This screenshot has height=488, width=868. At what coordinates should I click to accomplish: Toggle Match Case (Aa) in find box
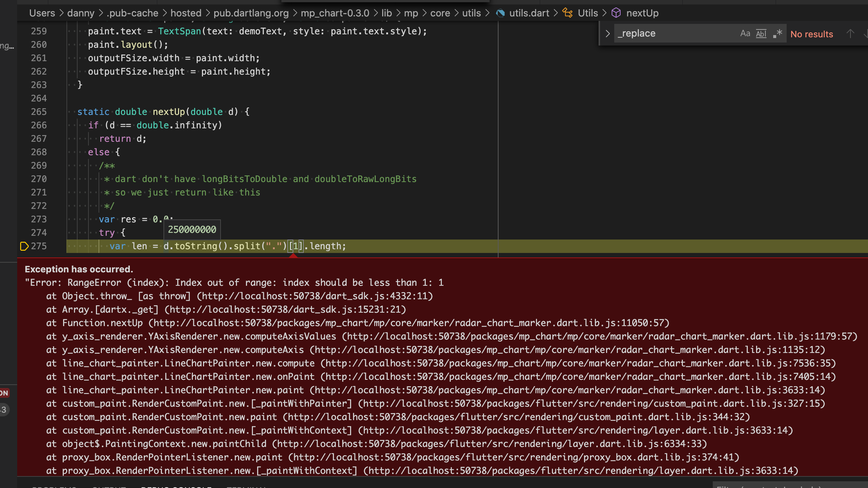745,34
